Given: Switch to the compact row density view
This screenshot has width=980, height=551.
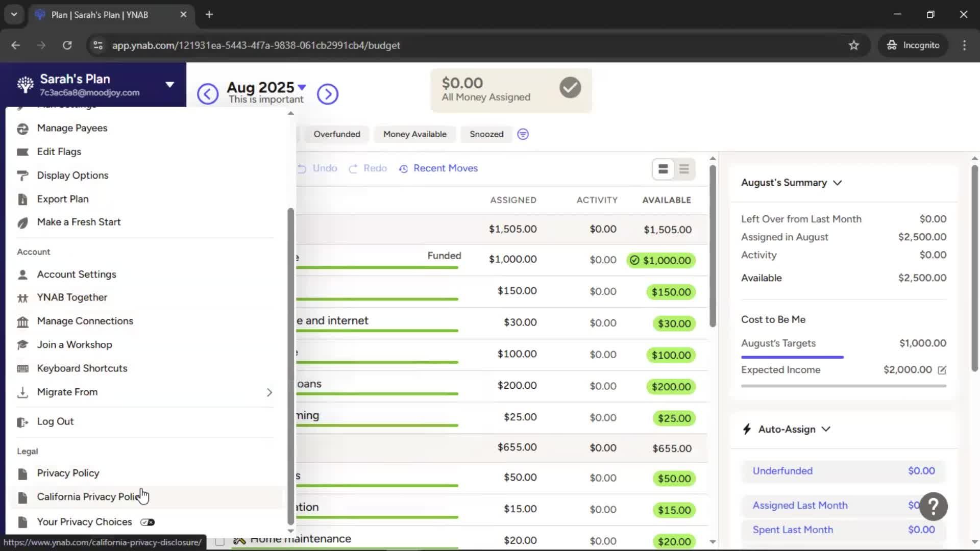Looking at the screenshot, I should pyautogui.click(x=684, y=169).
